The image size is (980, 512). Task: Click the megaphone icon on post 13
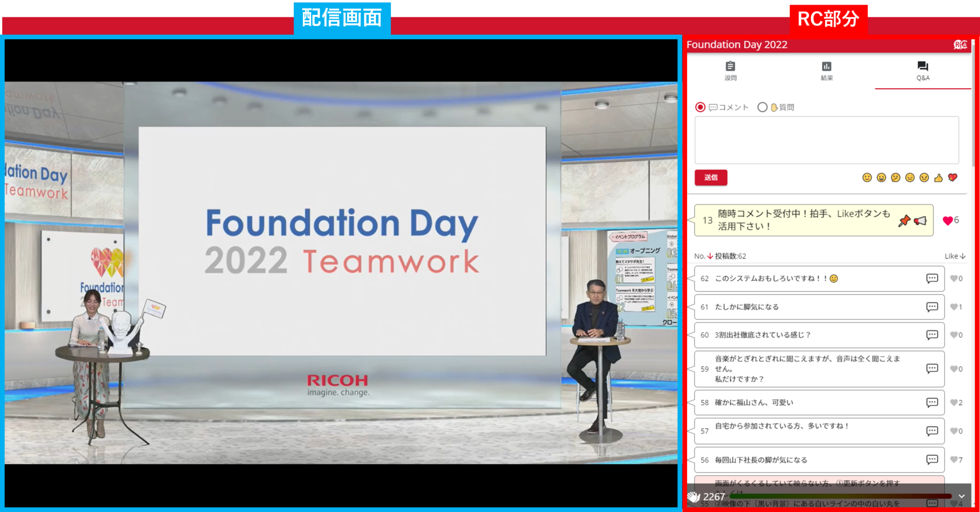pyautogui.click(x=920, y=221)
